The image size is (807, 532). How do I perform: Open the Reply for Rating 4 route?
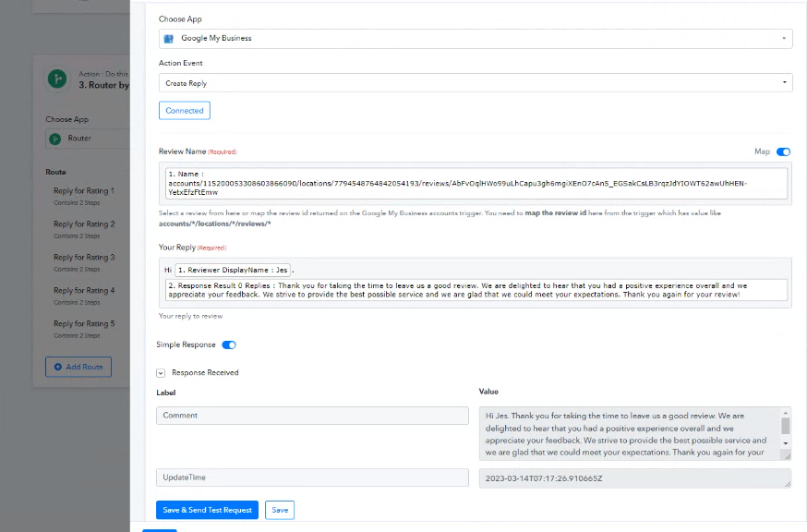(84, 296)
